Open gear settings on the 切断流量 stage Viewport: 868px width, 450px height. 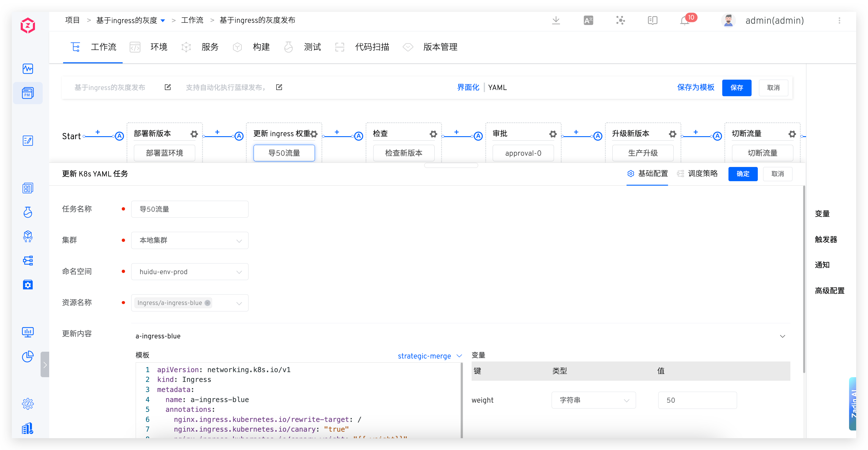[x=792, y=134]
